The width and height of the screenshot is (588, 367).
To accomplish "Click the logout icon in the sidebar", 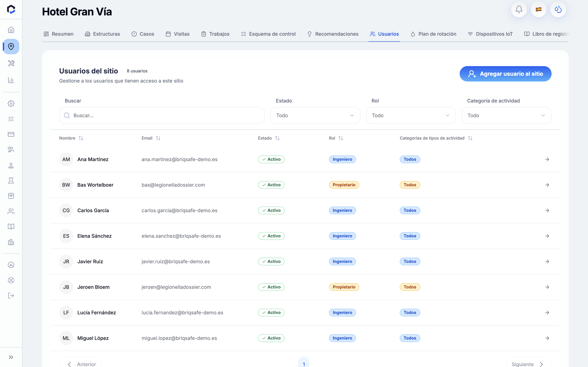I will coord(11,295).
